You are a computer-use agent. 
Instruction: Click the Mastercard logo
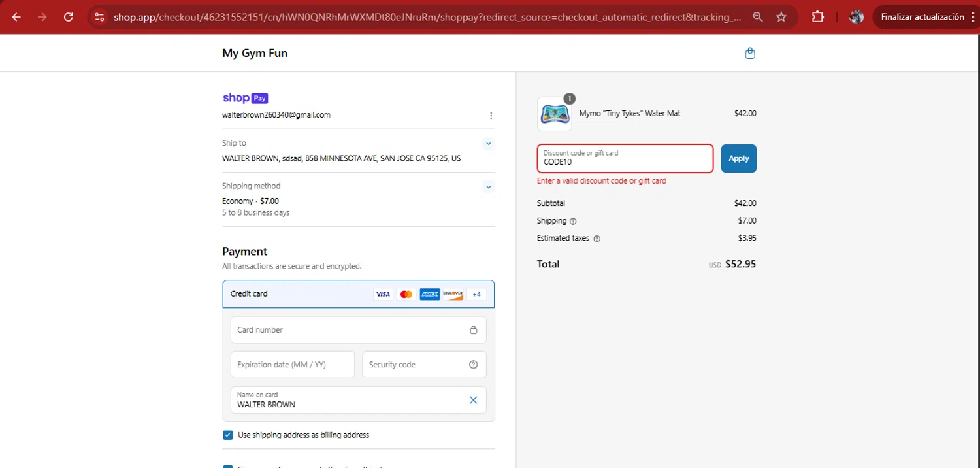coord(406,294)
